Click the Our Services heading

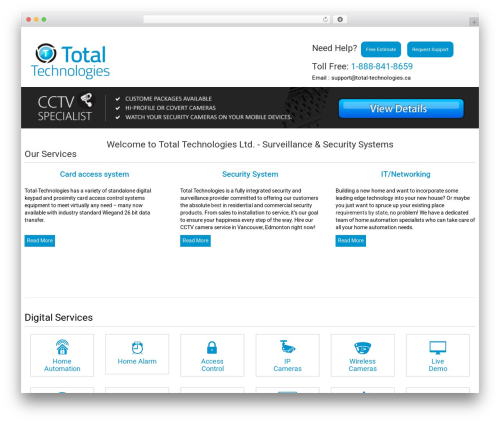coord(50,154)
